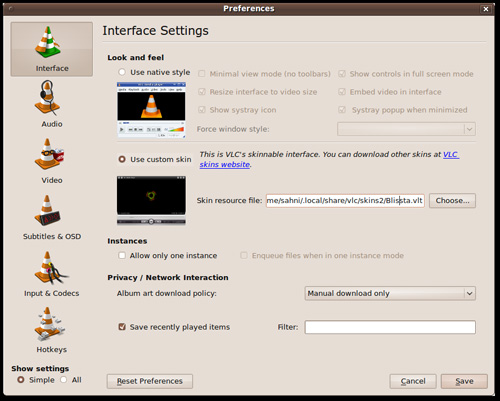Toggle Show controls in full screen mode
This screenshot has height=401, width=500.
pos(342,74)
